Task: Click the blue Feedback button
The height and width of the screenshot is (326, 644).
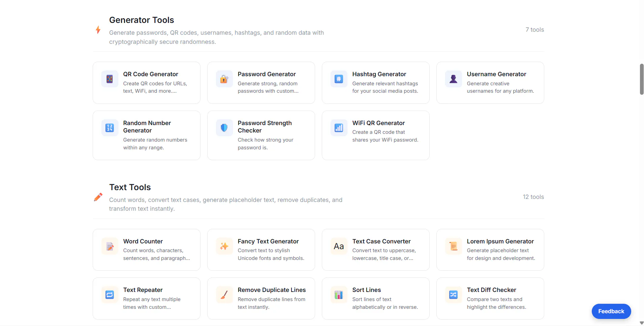Action: (611, 311)
